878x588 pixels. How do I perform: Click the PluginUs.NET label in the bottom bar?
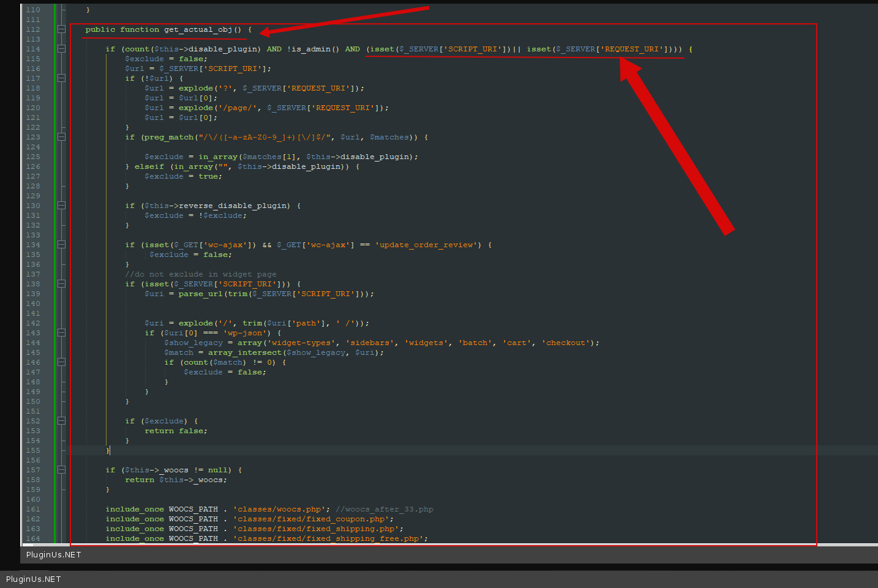click(x=34, y=579)
